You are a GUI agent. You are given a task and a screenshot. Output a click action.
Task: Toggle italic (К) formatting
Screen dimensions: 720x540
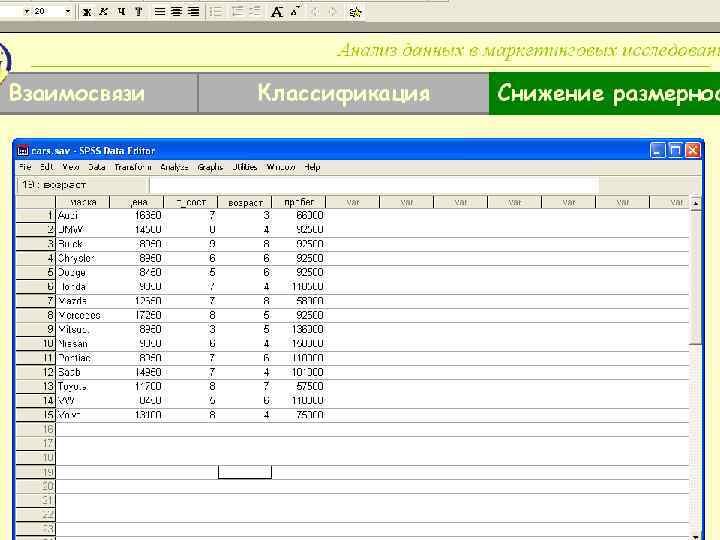click(104, 12)
